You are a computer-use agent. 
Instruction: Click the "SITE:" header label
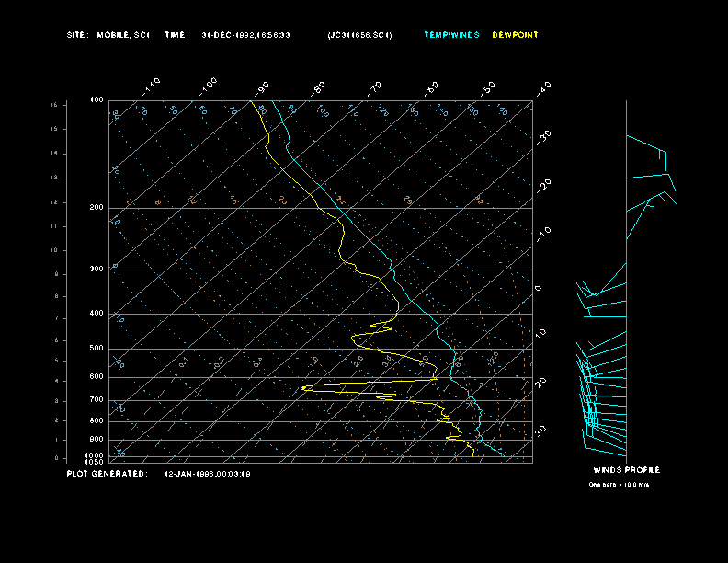point(76,35)
